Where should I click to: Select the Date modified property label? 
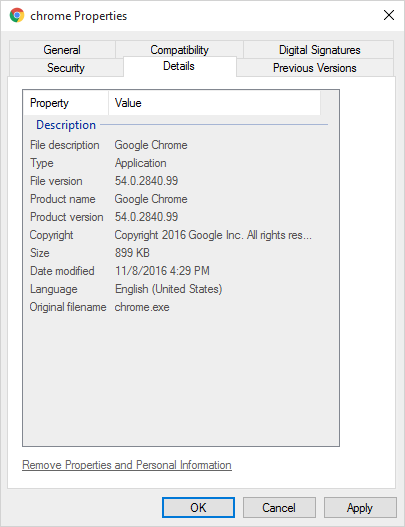coord(62,271)
